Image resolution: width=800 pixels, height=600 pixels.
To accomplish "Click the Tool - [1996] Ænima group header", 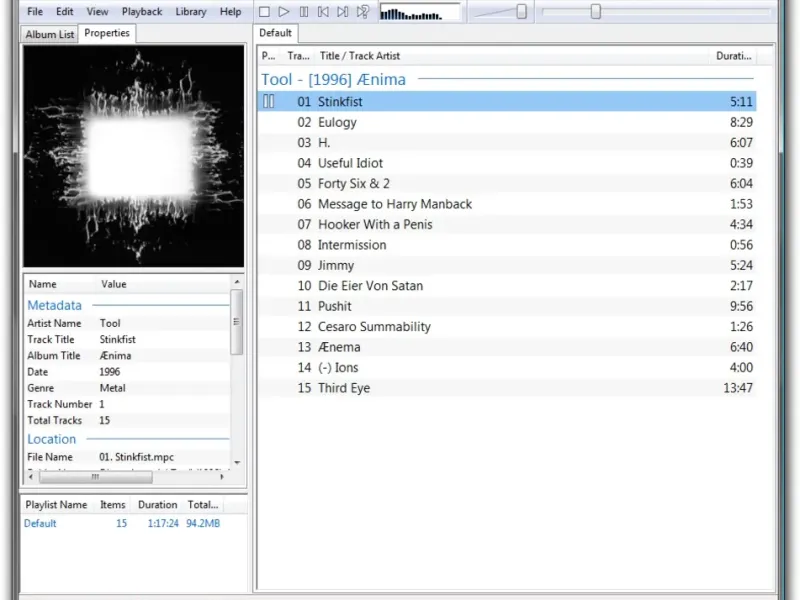I will click(334, 80).
